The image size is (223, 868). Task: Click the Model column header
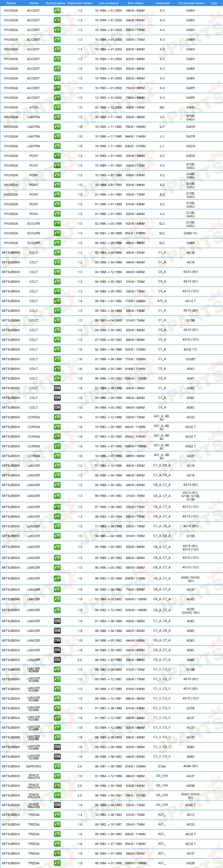(x=34, y=3)
